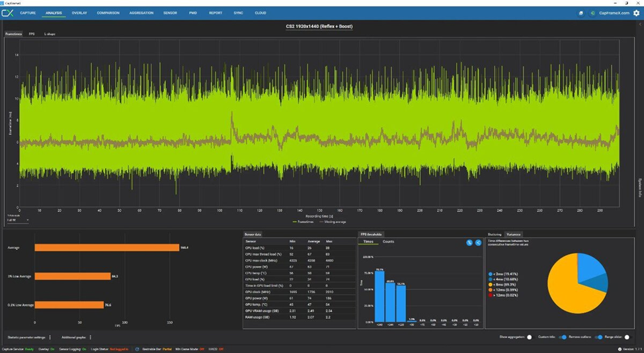Click the percent icon in FPS thresholds
This screenshot has width=644, height=353.
click(x=469, y=243)
